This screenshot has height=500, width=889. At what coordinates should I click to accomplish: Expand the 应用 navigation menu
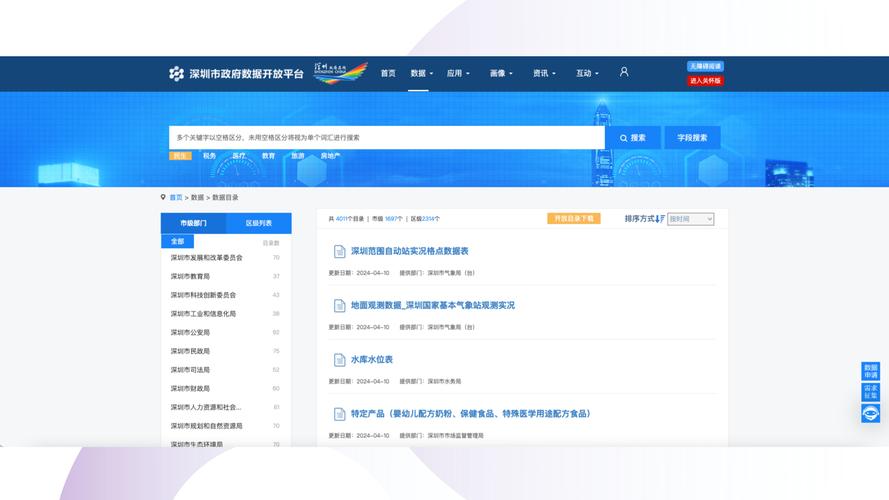pos(458,73)
